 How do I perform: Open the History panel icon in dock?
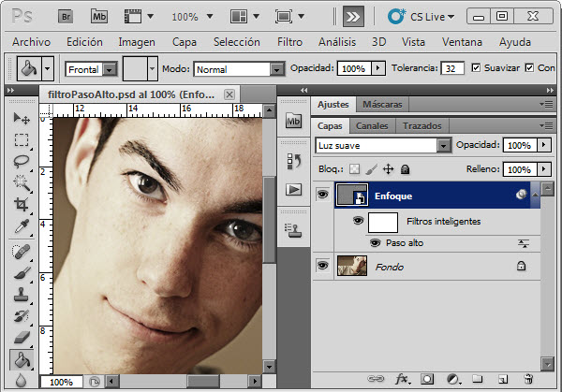293,161
